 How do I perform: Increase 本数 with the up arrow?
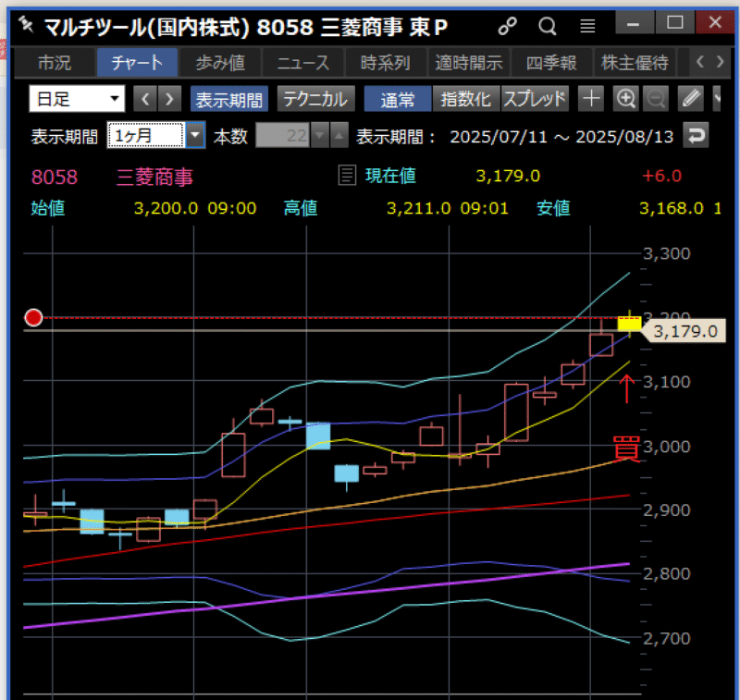[339, 135]
